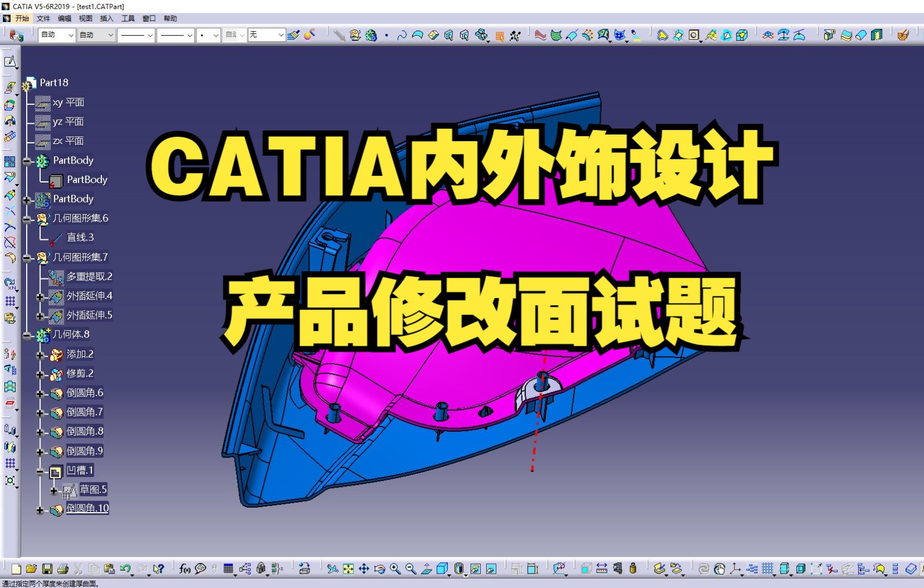Open the point symbol dropdown
924x588 pixels.
click(209, 35)
